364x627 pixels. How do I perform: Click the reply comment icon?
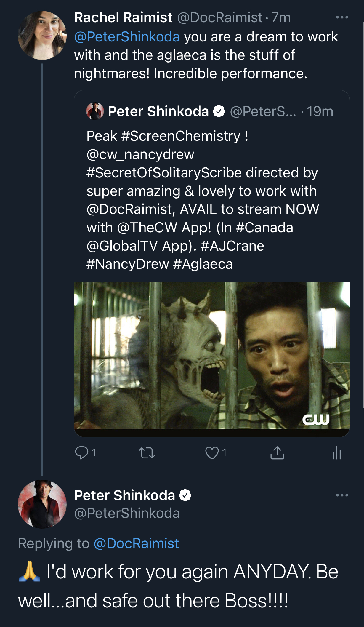point(82,453)
